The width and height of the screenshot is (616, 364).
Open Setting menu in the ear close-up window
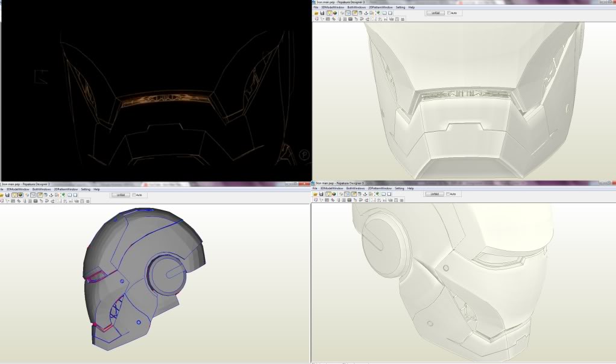[400, 189]
